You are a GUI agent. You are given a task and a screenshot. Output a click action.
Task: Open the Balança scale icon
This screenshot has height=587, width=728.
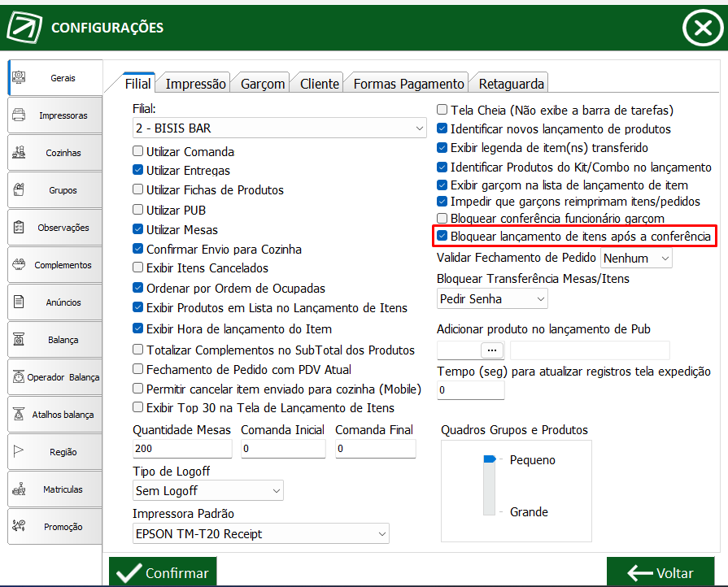pos(19,339)
